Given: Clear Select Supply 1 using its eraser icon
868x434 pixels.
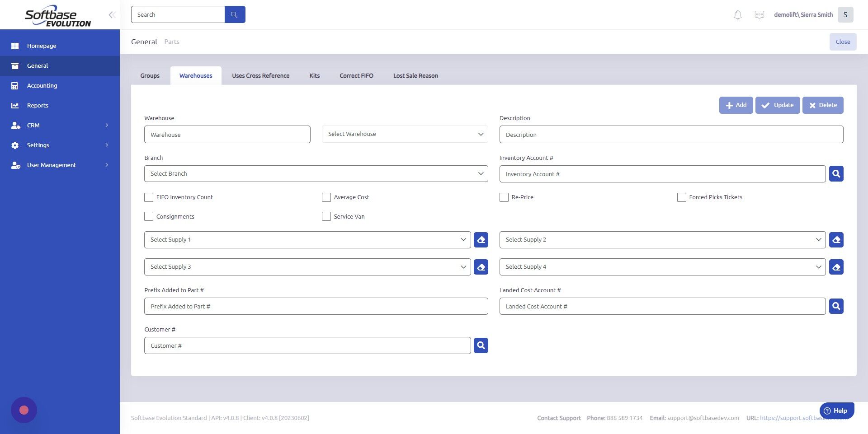Looking at the screenshot, I should click(481, 239).
